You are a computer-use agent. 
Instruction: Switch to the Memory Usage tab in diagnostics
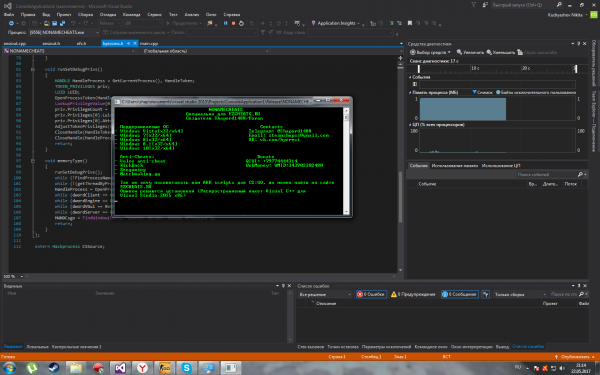[455, 166]
